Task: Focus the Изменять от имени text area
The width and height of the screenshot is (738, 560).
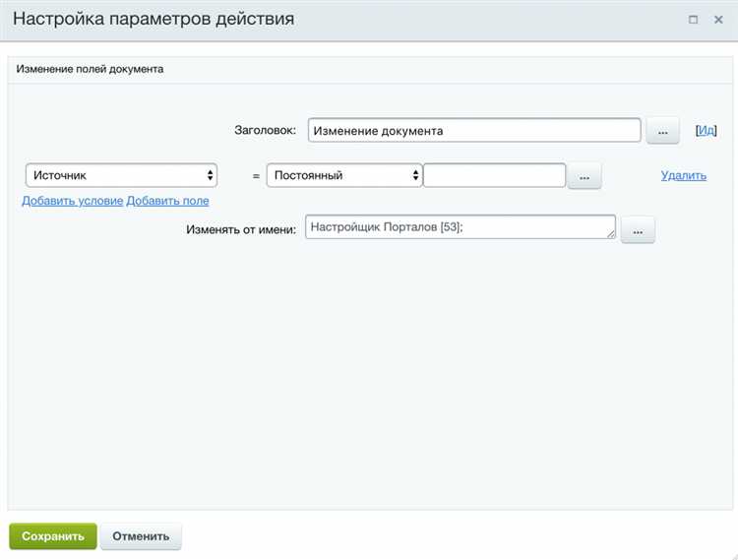Action: (x=458, y=227)
